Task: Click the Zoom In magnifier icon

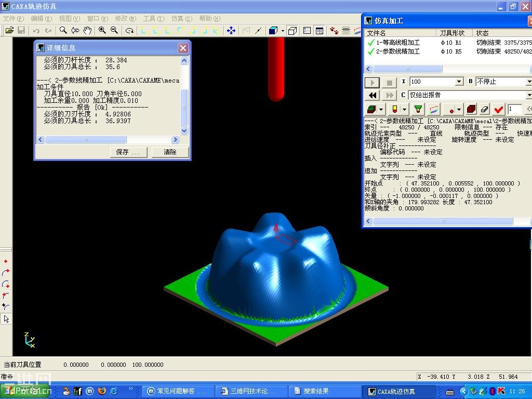Action: click(x=102, y=31)
